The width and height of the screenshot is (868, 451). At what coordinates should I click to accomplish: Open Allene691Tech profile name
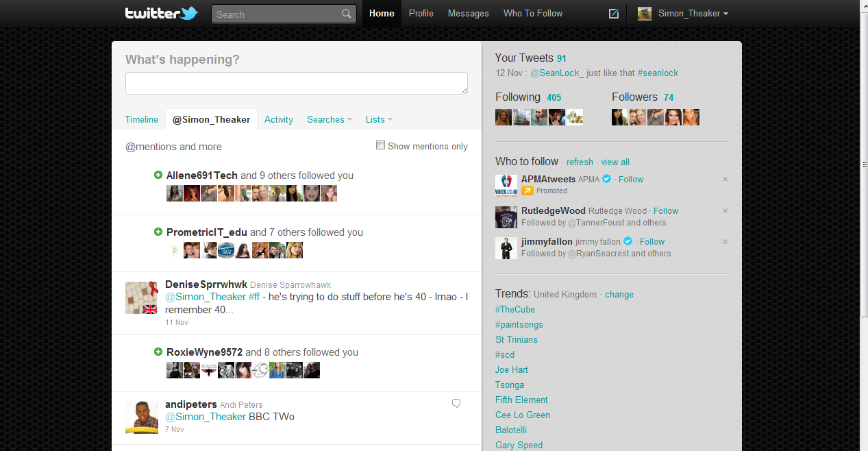[202, 175]
